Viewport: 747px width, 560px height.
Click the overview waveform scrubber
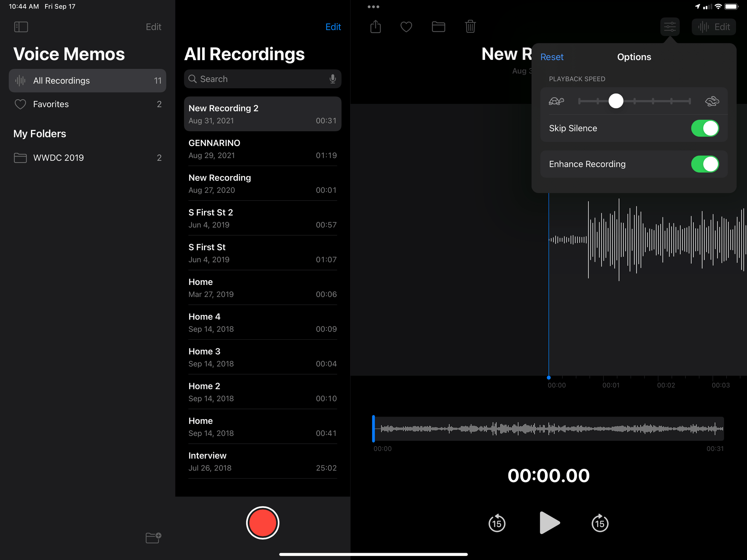click(548, 429)
